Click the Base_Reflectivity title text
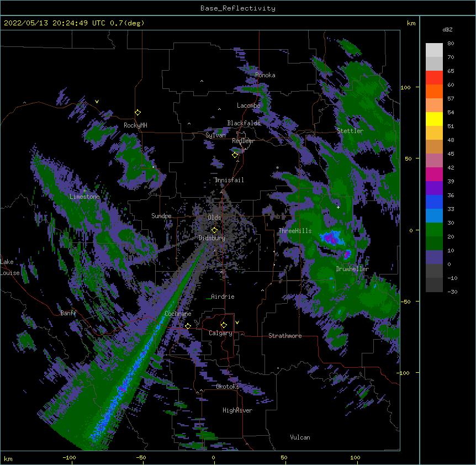The width and height of the screenshot is (476, 465). (x=237, y=8)
